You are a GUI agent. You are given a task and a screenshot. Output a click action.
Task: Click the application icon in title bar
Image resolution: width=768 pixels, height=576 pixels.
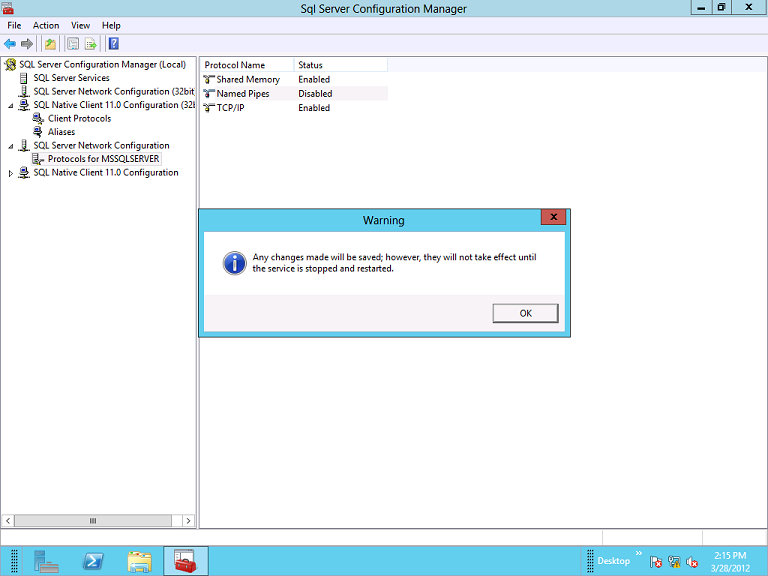(x=7, y=8)
